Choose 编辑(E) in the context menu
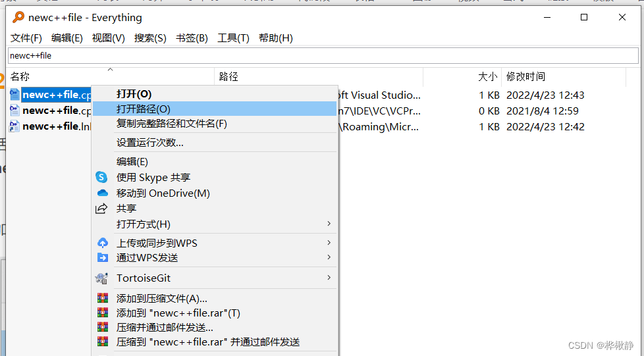The width and height of the screenshot is (644, 356). click(x=215, y=161)
